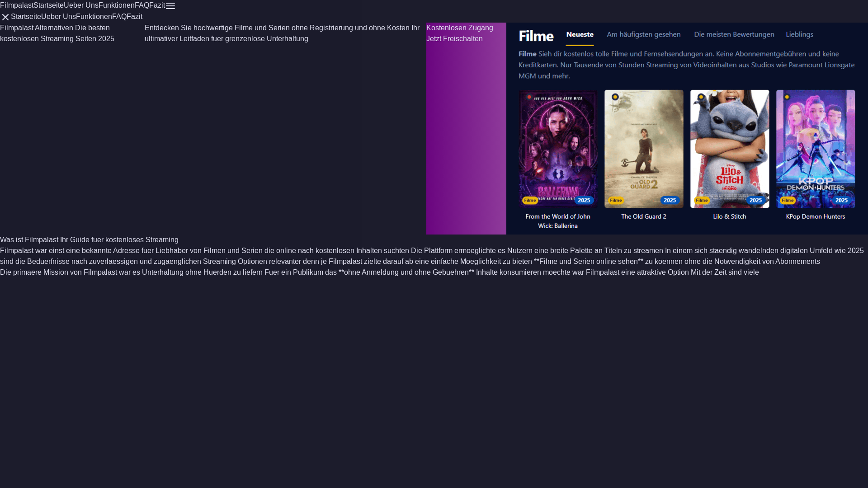The width and height of the screenshot is (868, 488).
Task: Click The Old Guard 2 title text
Action: [x=644, y=216]
